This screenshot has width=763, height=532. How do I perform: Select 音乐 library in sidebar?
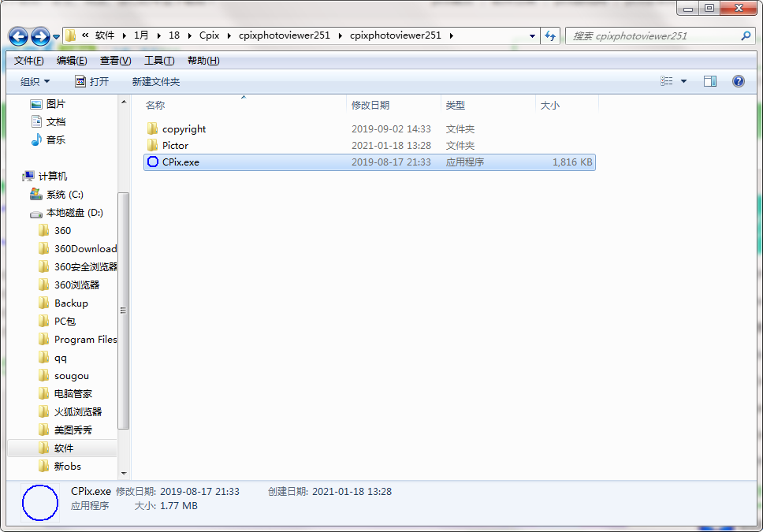47,140
